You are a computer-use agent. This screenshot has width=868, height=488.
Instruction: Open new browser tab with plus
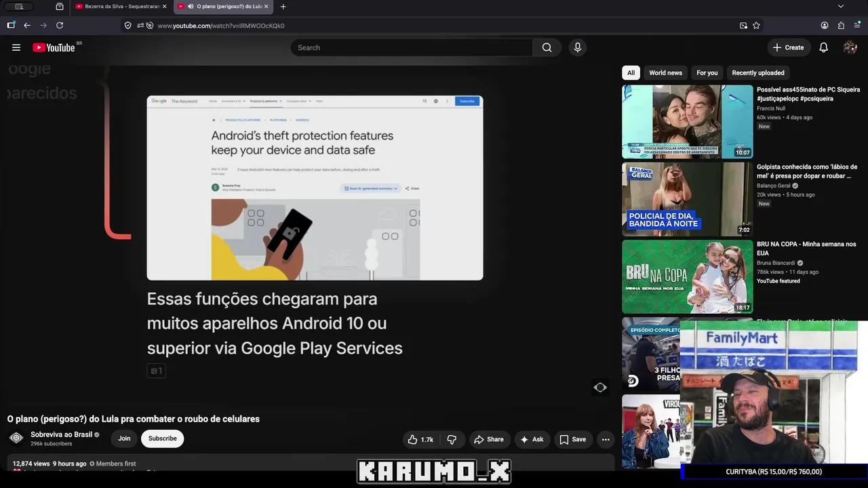[x=283, y=6]
